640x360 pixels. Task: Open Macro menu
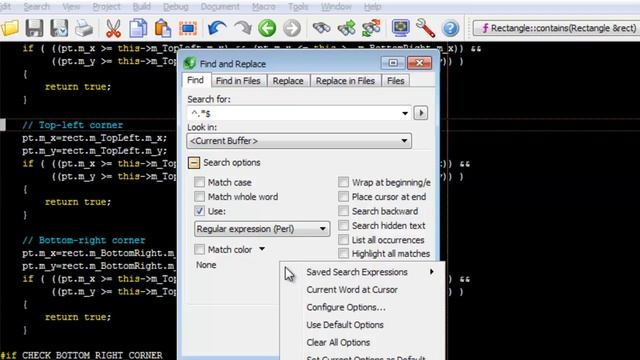(264, 7)
